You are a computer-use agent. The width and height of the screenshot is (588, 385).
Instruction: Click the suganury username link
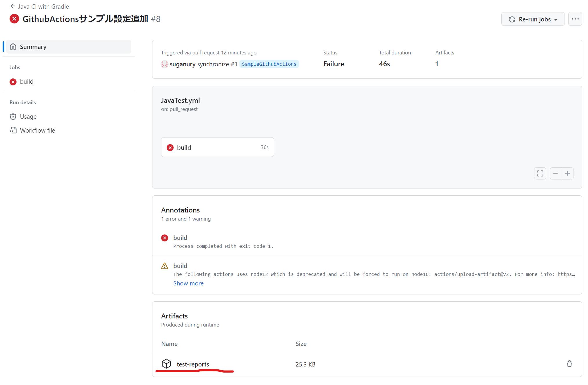(x=182, y=64)
